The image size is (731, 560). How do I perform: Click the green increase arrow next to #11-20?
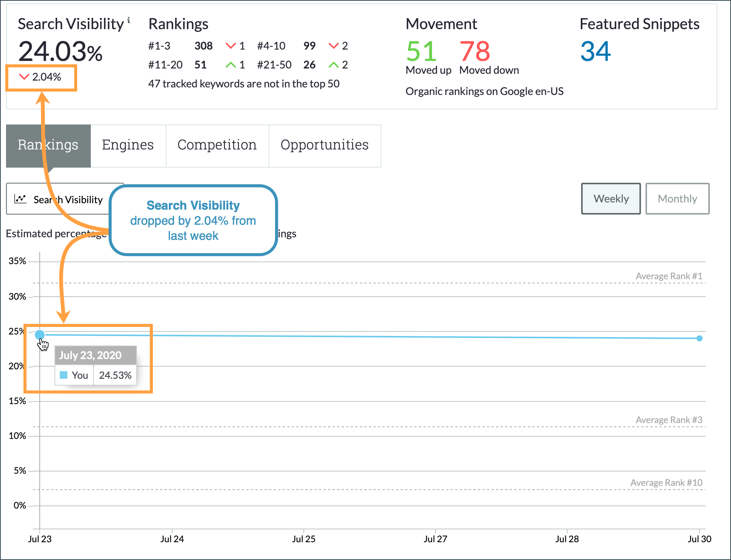pyautogui.click(x=232, y=64)
